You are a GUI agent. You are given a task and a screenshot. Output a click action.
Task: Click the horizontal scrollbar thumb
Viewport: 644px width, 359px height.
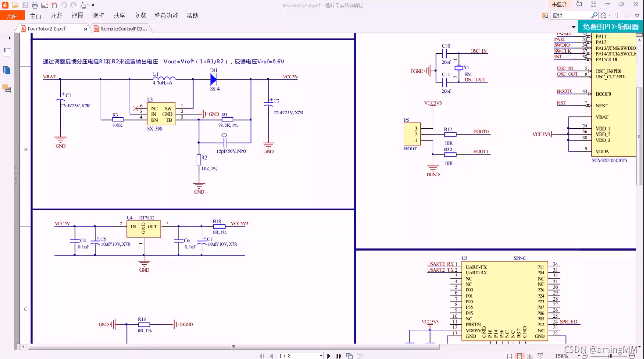[x=234, y=347]
